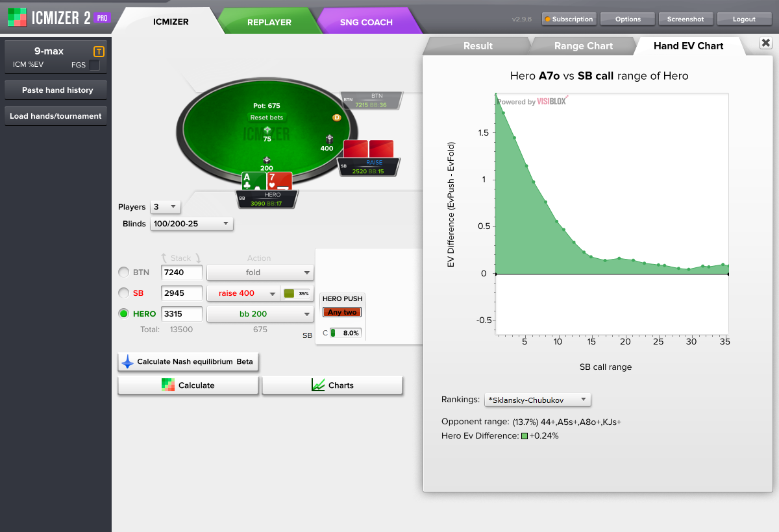Click the SB face-down red cards
Screen dimensions: 779x532
tap(368, 149)
